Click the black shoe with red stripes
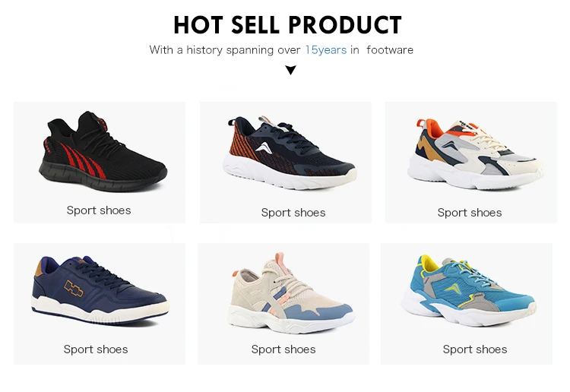The height and width of the screenshot is (392, 570). coord(103,151)
